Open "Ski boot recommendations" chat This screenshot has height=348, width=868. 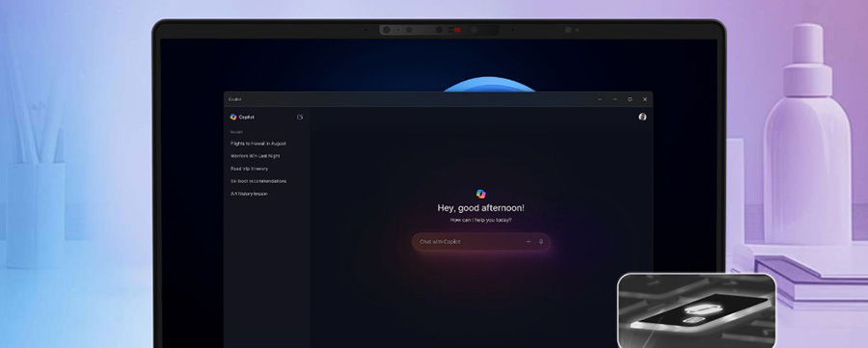pyautogui.click(x=258, y=181)
